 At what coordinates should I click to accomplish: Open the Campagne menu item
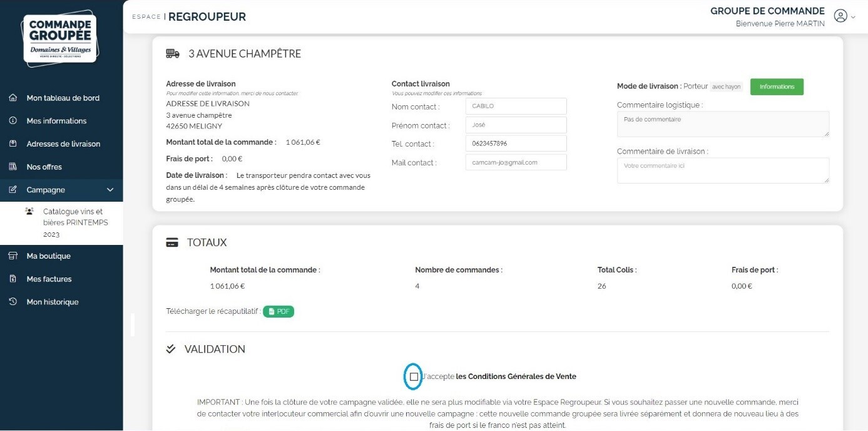click(46, 190)
